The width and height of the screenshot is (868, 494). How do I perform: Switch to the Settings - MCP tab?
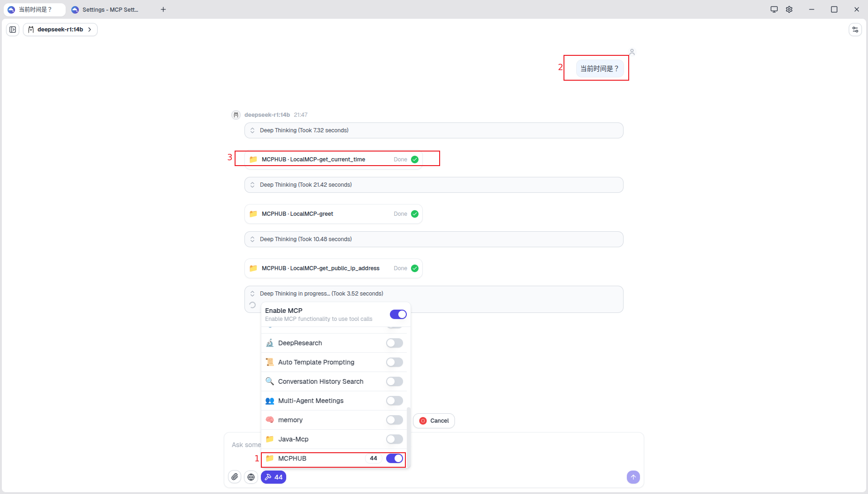pos(110,9)
